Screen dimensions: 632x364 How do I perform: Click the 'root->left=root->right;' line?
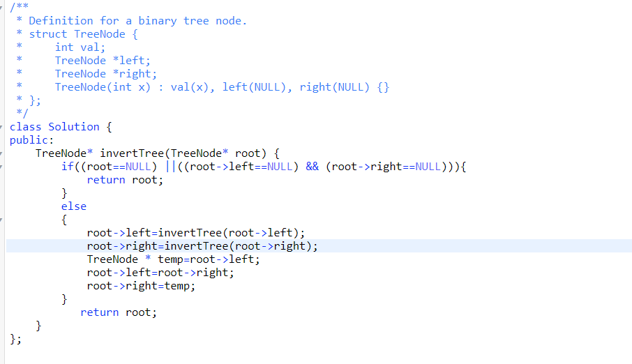pos(160,273)
